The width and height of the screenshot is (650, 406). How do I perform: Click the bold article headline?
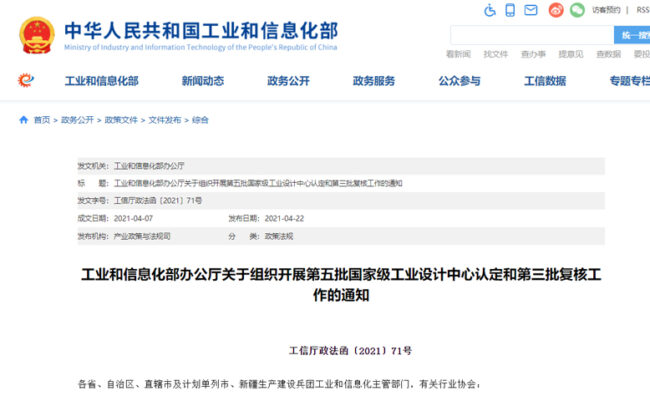(341, 284)
